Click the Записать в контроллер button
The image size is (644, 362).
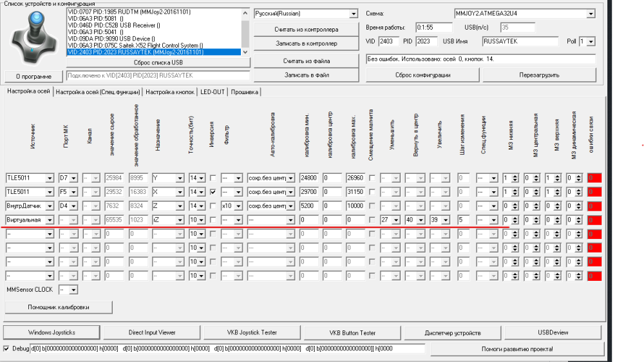pyautogui.click(x=306, y=44)
